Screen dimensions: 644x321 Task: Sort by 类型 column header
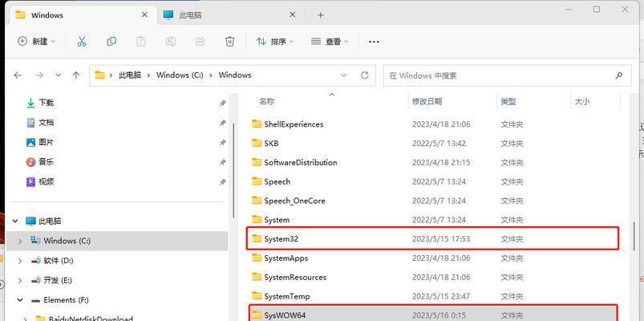pyautogui.click(x=508, y=102)
